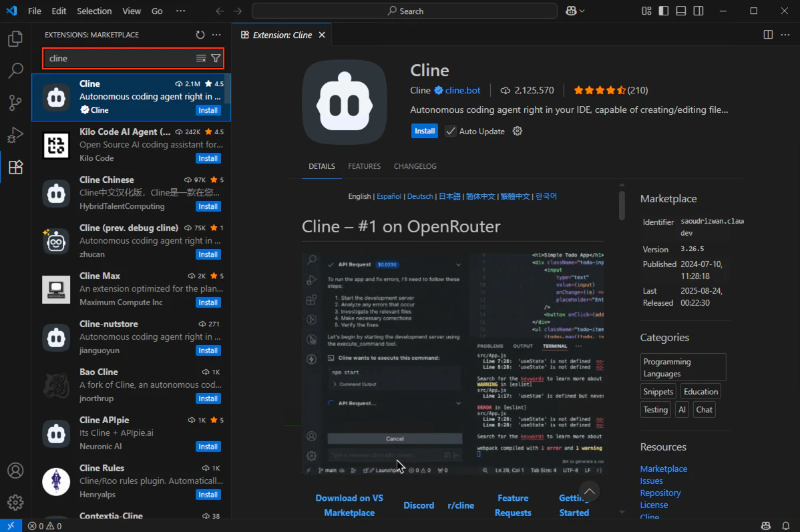Select the Education category tag
This screenshot has width=800, height=532.
click(701, 392)
